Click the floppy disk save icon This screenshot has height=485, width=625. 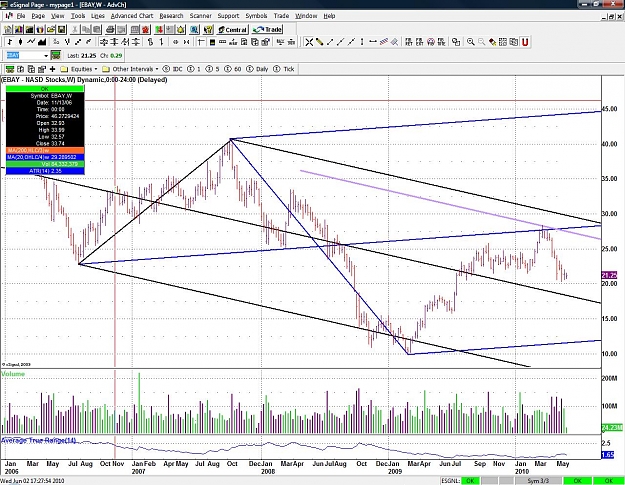point(61,29)
